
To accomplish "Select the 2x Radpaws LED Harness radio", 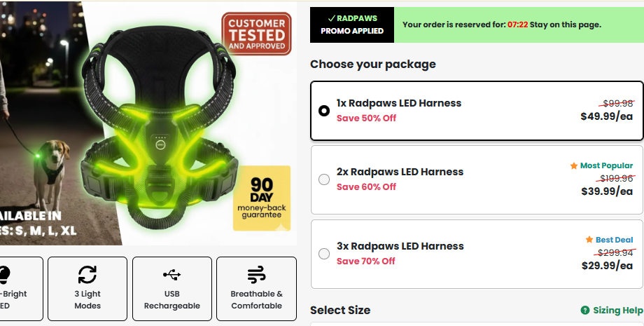I will [x=323, y=179].
